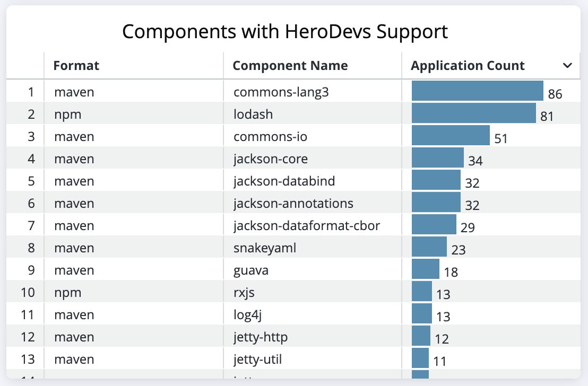Click the Application Count column header
The width and height of the screenshot is (588, 386).
pos(467,66)
